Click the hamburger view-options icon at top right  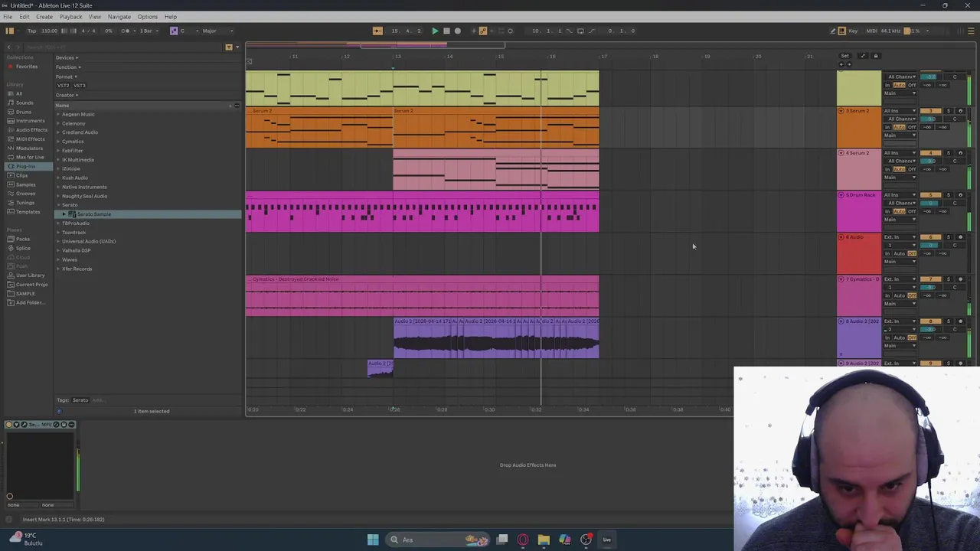(x=971, y=31)
